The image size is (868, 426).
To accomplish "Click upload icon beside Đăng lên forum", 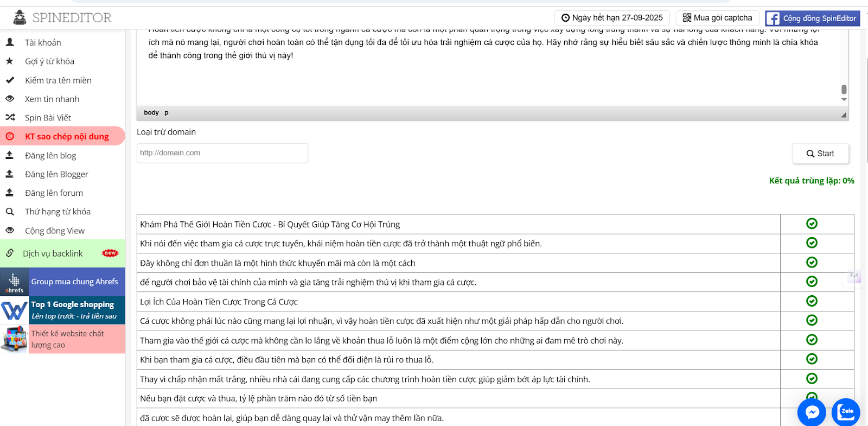I will pyautogui.click(x=9, y=193).
